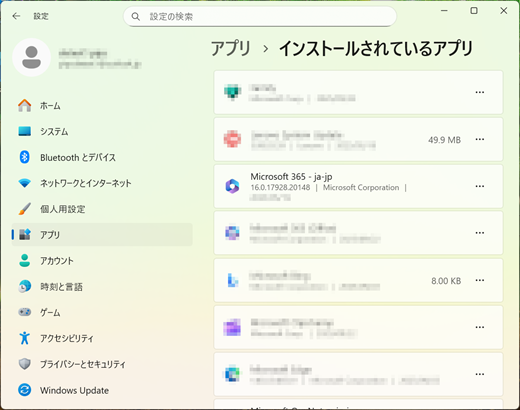Screen dimensions: 520x410
Task: Open Windows Update page
Action: 102,390
